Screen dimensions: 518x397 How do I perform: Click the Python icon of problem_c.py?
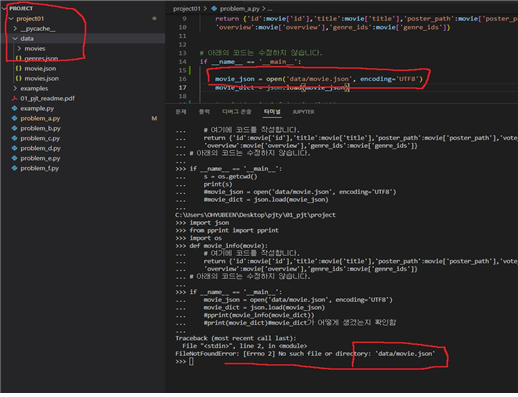(x=14, y=138)
